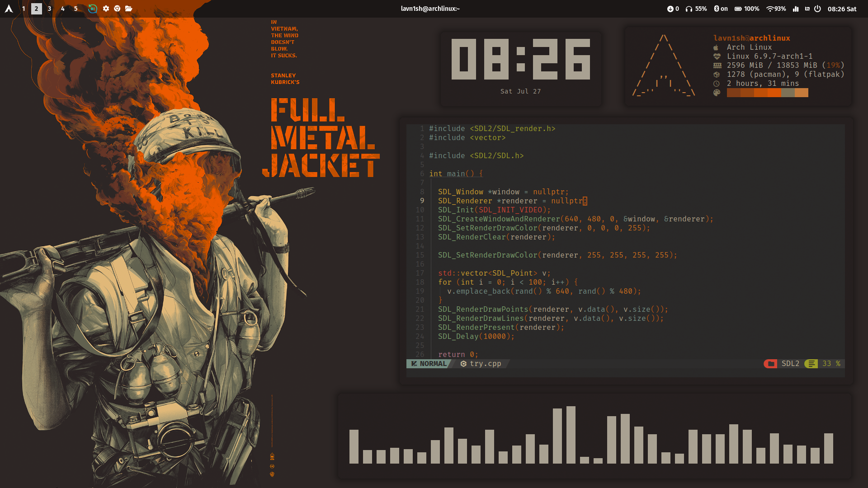
Task: Click the 08:26 Sat clock in bar
Action: [842, 9]
